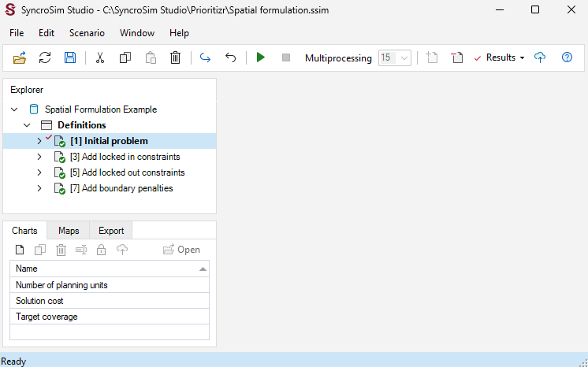Click the open library folder icon

(x=20, y=57)
